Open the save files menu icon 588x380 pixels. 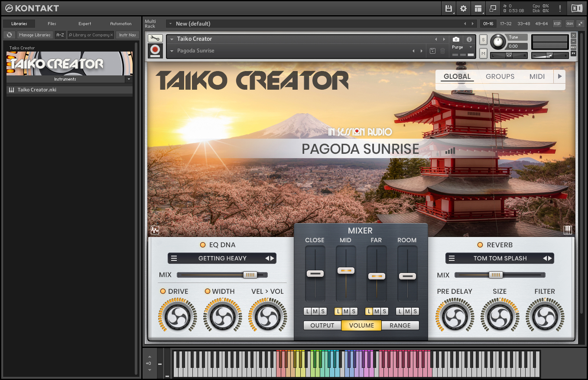click(449, 8)
